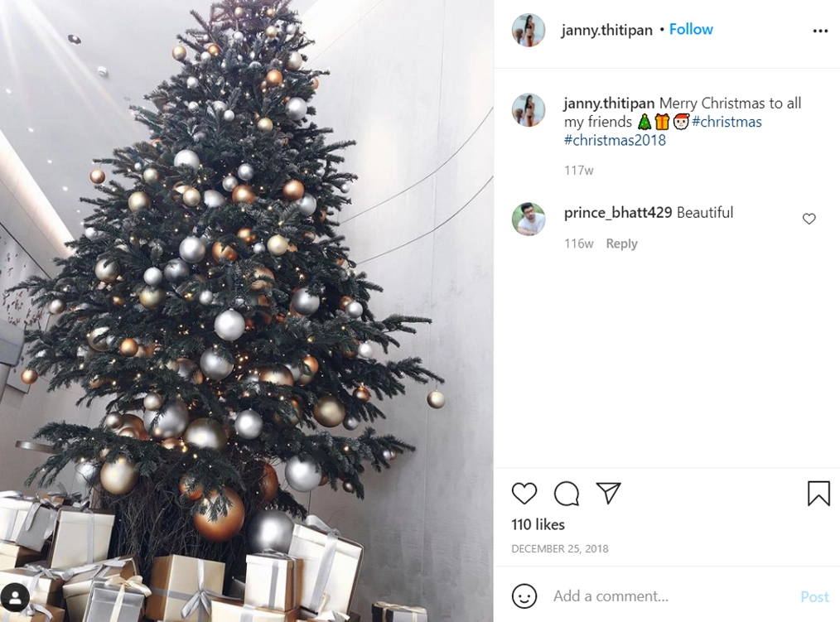View the 110 likes list
The image size is (840, 622).
tap(538, 524)
